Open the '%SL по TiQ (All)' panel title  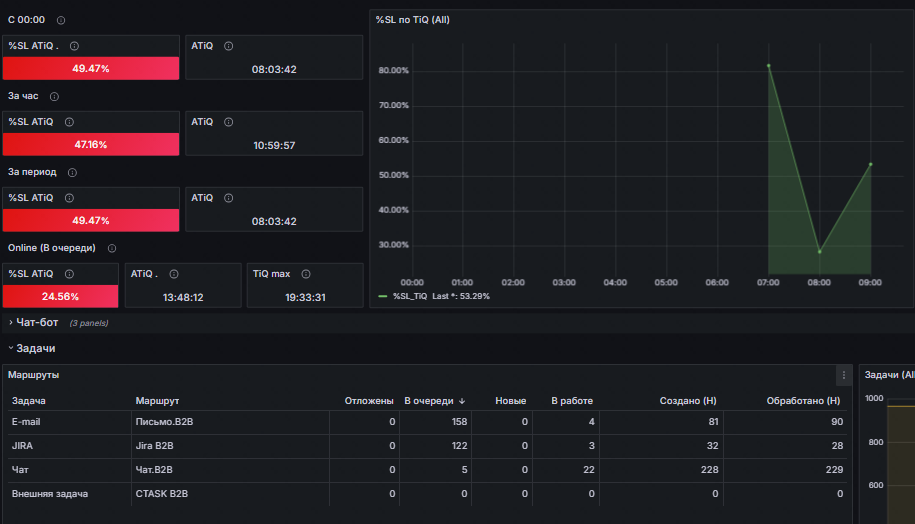(413, 20)
